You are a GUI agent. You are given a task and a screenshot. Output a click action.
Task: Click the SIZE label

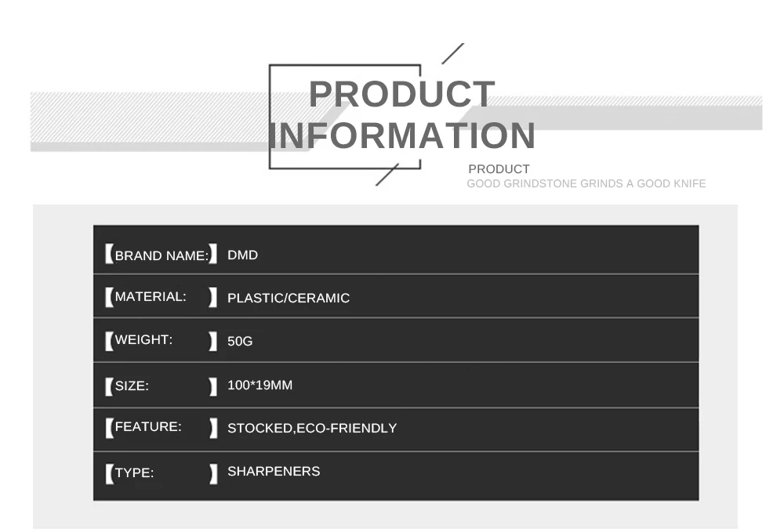tap(132, 385)
